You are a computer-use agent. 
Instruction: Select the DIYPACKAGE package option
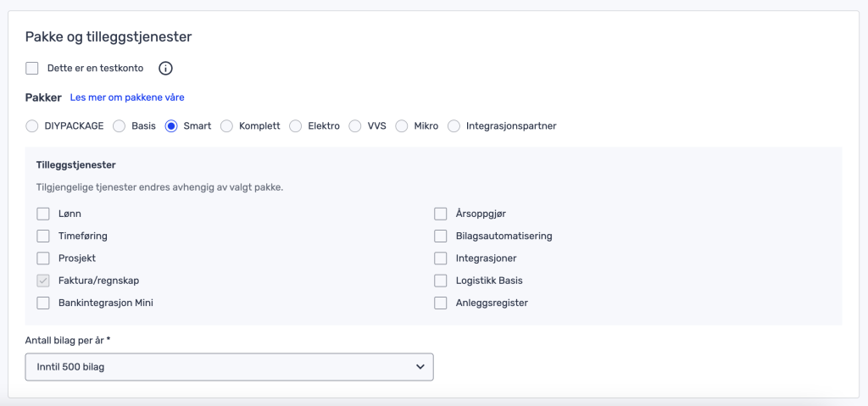(32, 126)
